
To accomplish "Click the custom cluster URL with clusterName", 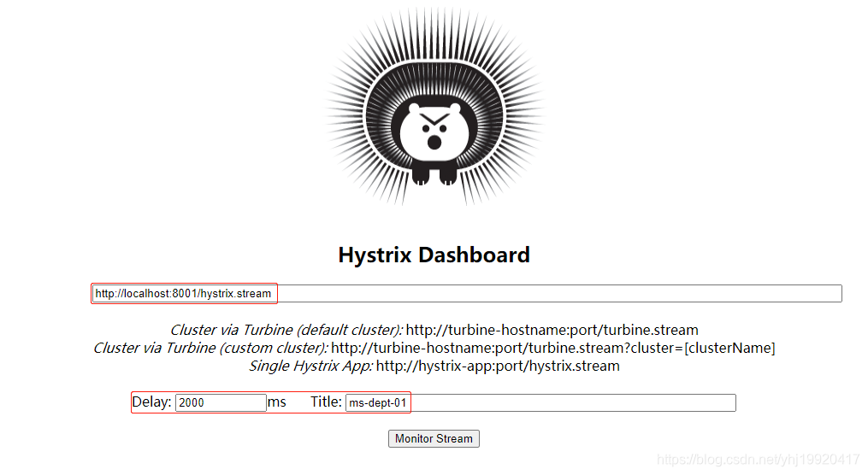I will [553, 348].
